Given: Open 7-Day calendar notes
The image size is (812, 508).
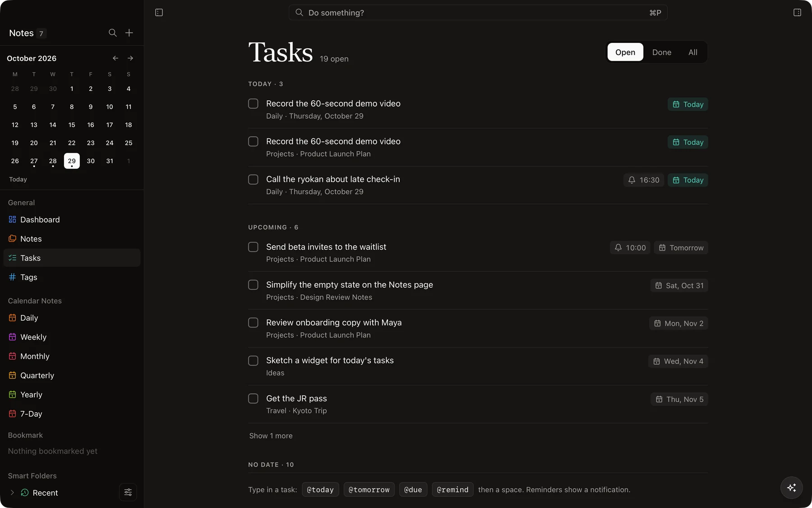Looking at the screenshot, I should 72,414.
